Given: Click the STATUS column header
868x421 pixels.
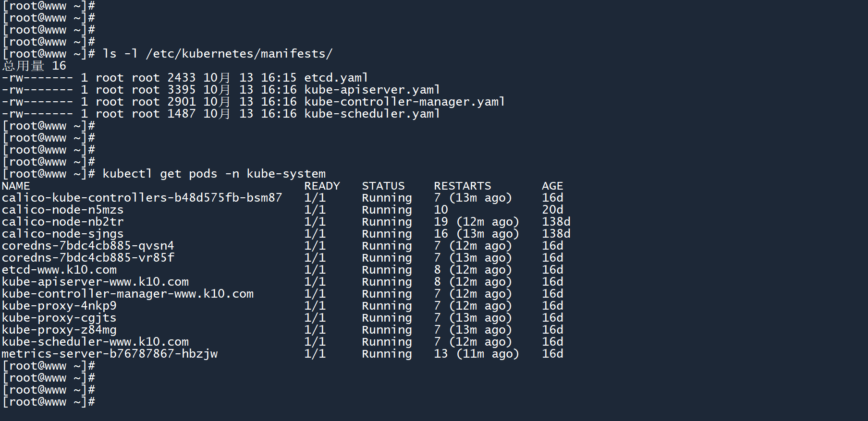Looking at the screenshot, I should click(383, 186).
